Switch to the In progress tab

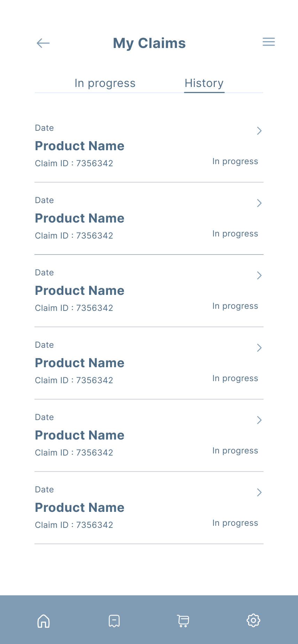point(105,83)
